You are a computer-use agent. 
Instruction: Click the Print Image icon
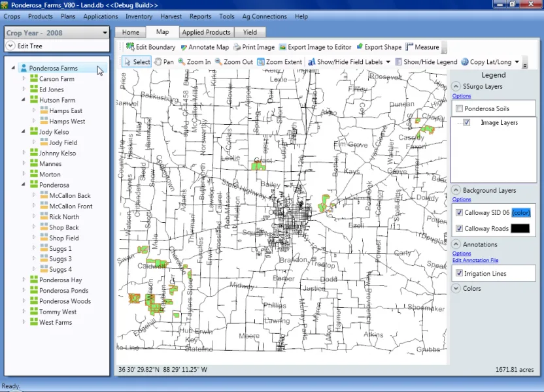(x=237, y=47)
